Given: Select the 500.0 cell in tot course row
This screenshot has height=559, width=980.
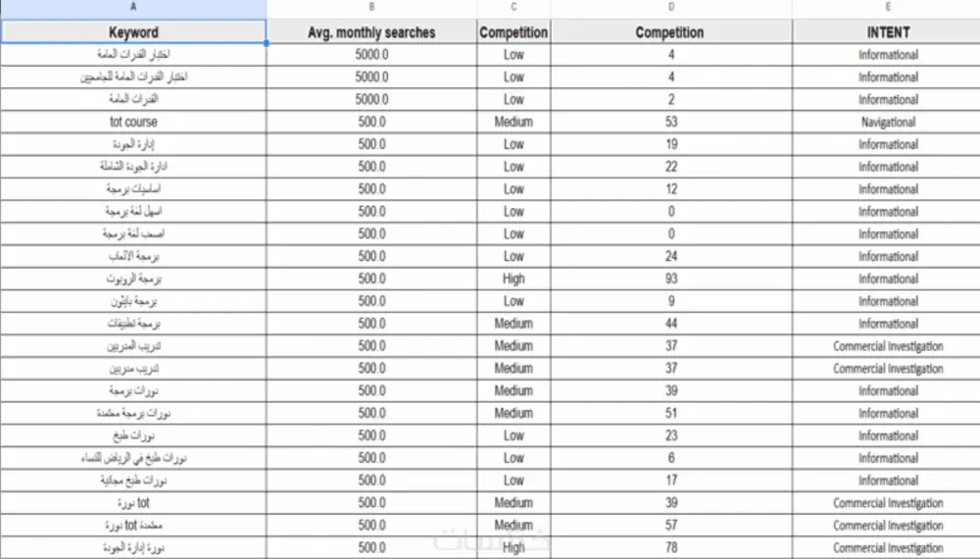Looking at the screenshot, I should click(x=371, y=122).
